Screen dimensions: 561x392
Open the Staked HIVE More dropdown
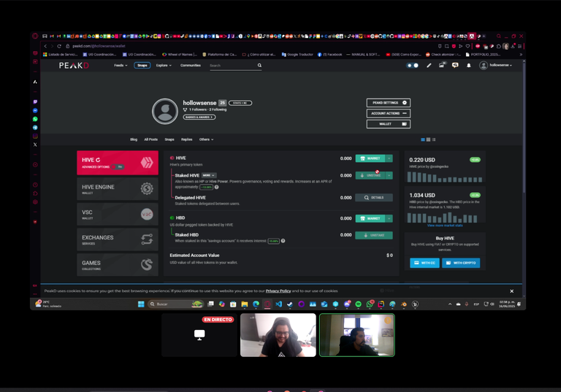(x=209, y=175)
